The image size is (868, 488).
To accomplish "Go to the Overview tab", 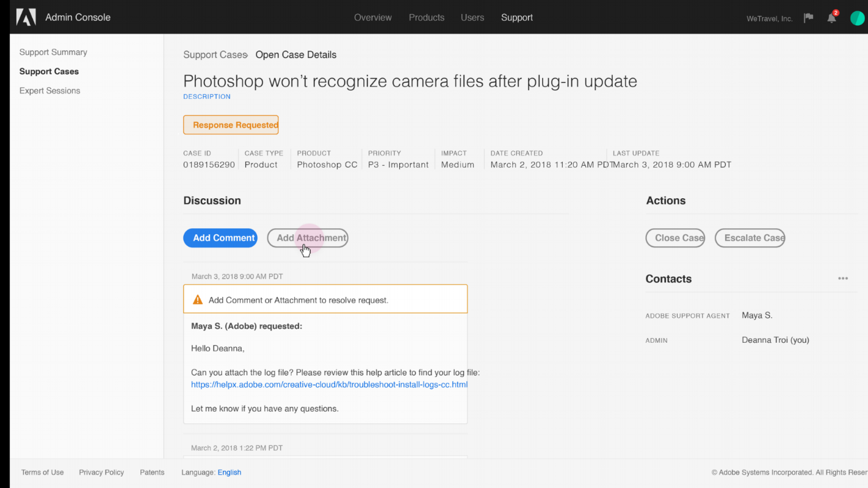I will [373, 18].
